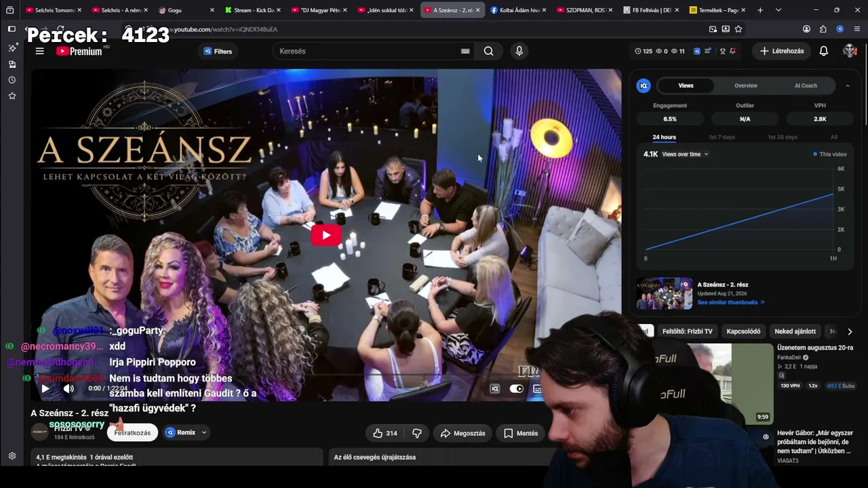
Task: Play the video with the red center button
Action: pyautogui.click(x=325, y=235)
